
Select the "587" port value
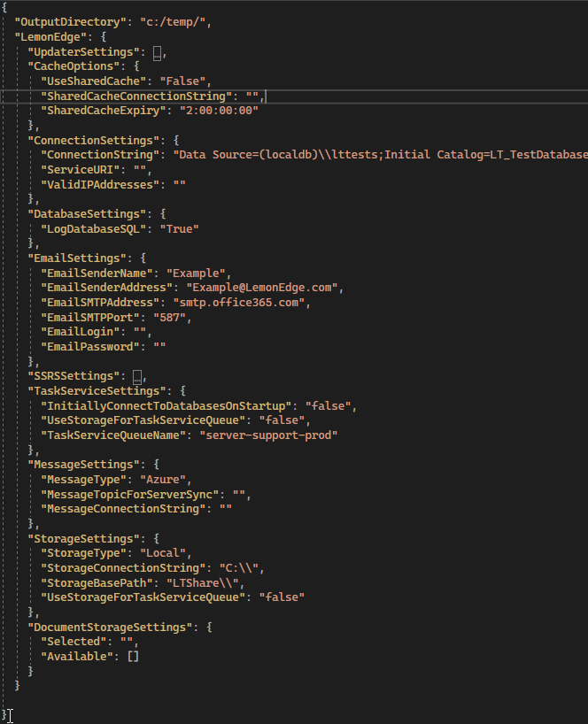(169, 318)
